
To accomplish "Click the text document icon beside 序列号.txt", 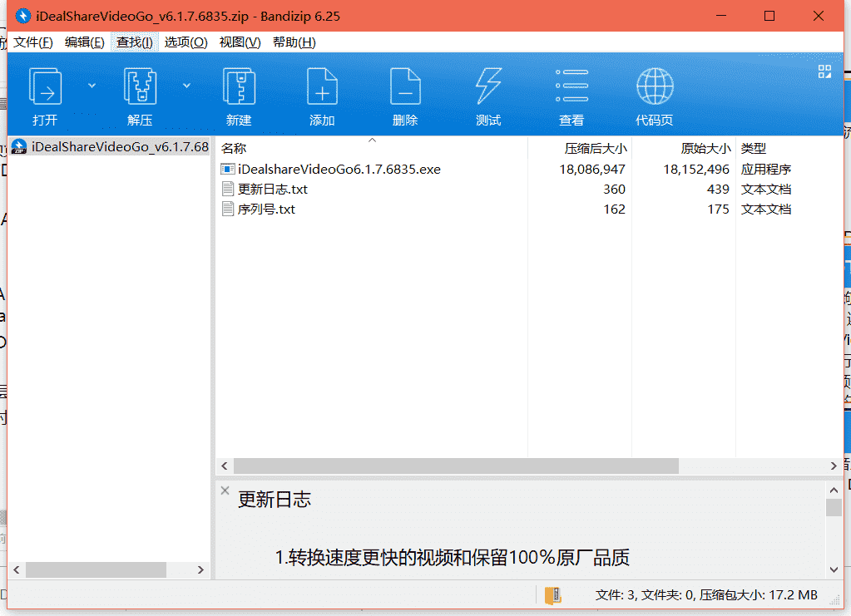I will [228, 209].
